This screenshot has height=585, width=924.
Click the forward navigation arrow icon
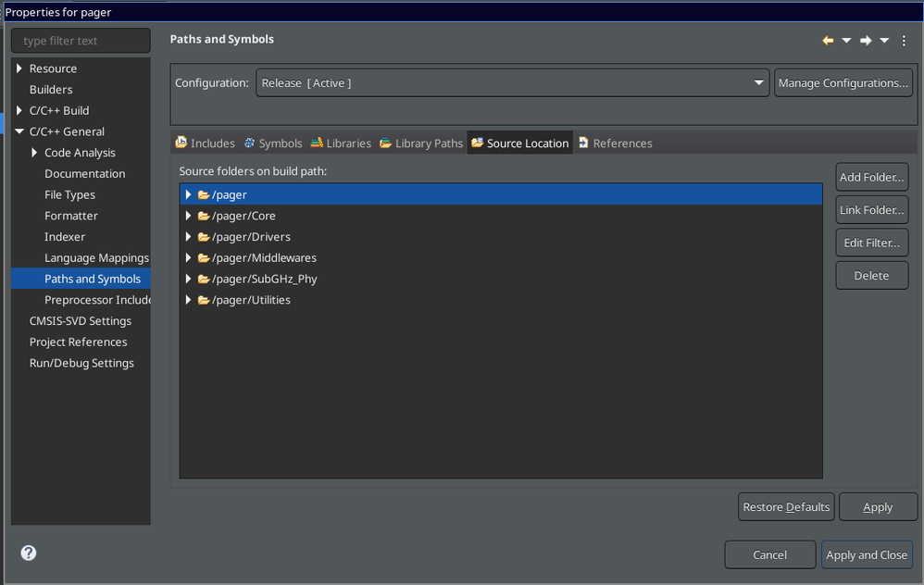click(866, 40)
